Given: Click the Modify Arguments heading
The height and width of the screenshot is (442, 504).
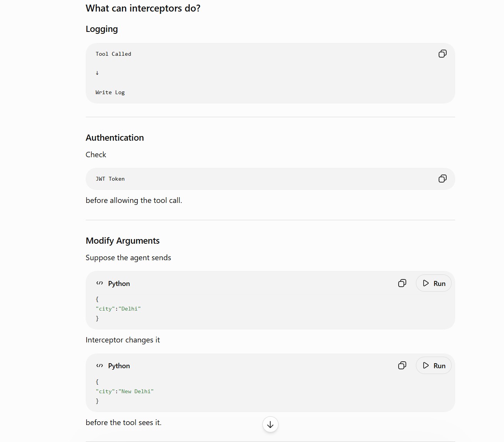Looking at the screenshot, I should coord(123,241).
